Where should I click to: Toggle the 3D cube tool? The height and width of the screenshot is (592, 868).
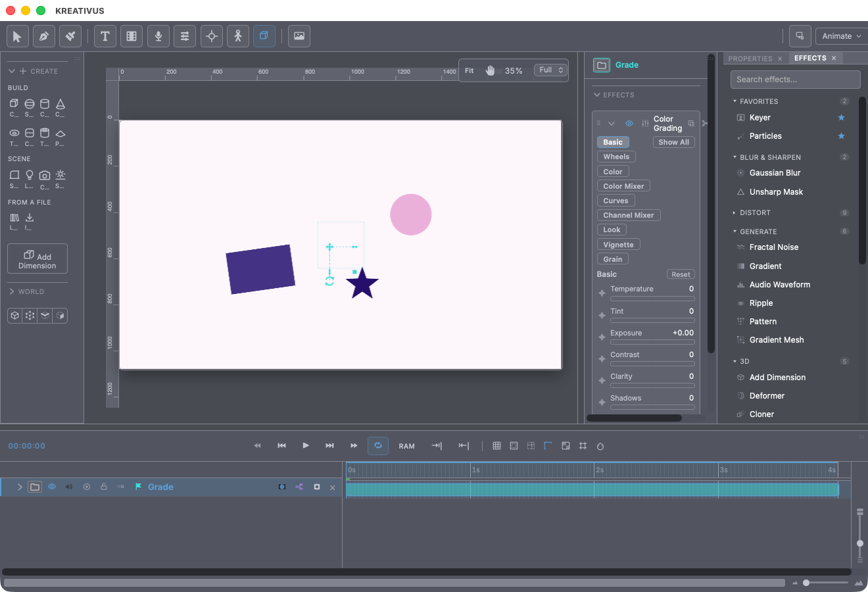(264, 36)
